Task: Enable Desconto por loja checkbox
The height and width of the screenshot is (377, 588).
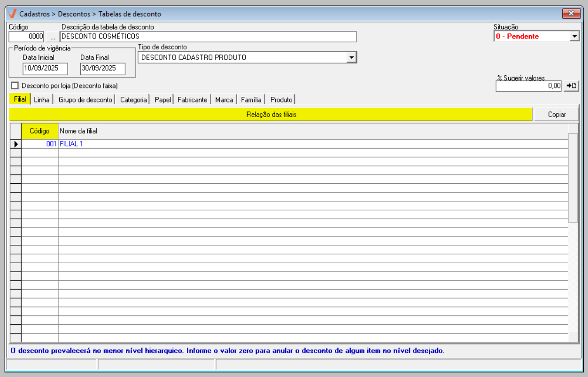Action: [x=15, y=86]
